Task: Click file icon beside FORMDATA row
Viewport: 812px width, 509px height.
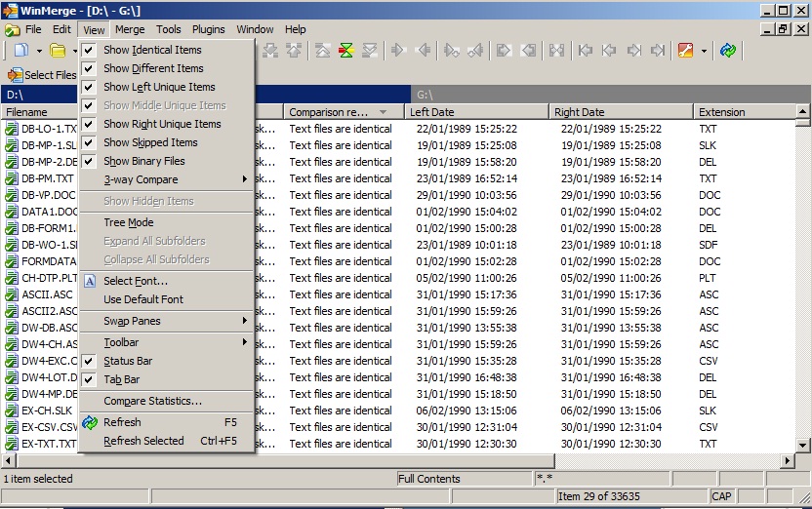Action: [11, 261]
